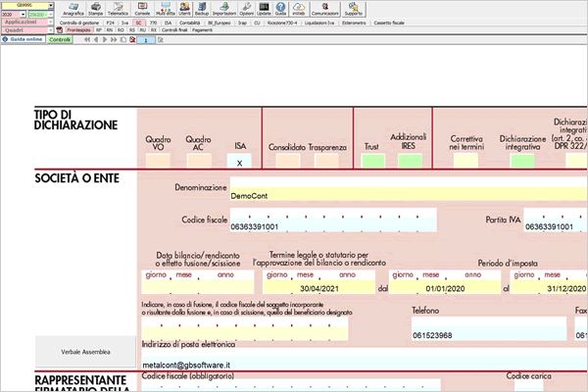Screen dimensions: 588x392
Task: Click the Telefono field 061523968
Action: [489, 334]
